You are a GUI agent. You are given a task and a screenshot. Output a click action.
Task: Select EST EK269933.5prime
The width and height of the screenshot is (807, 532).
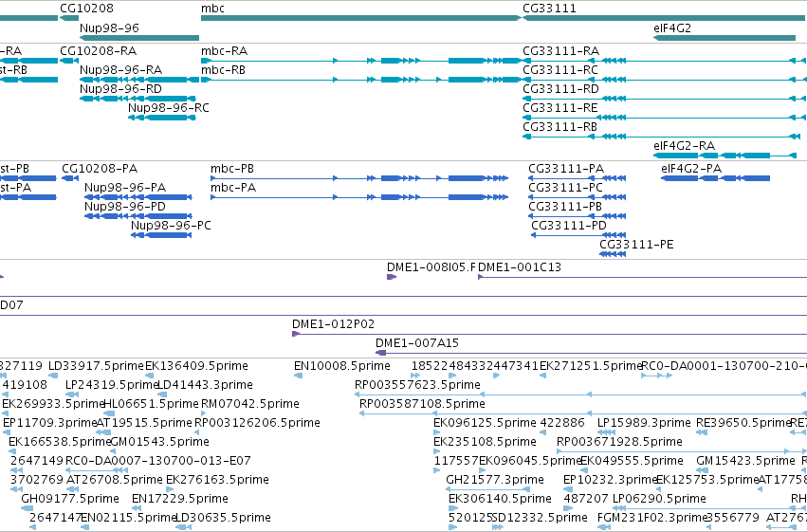click(53, 404)
